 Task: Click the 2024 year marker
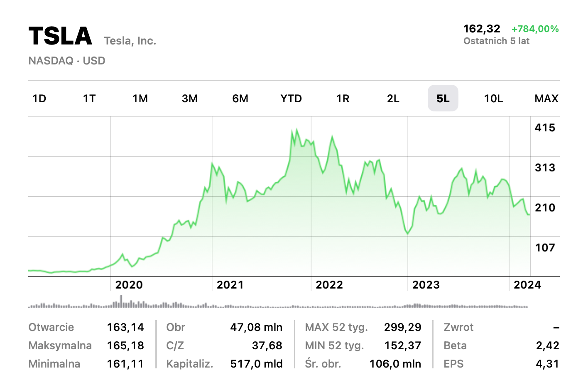tap(527, 285)
